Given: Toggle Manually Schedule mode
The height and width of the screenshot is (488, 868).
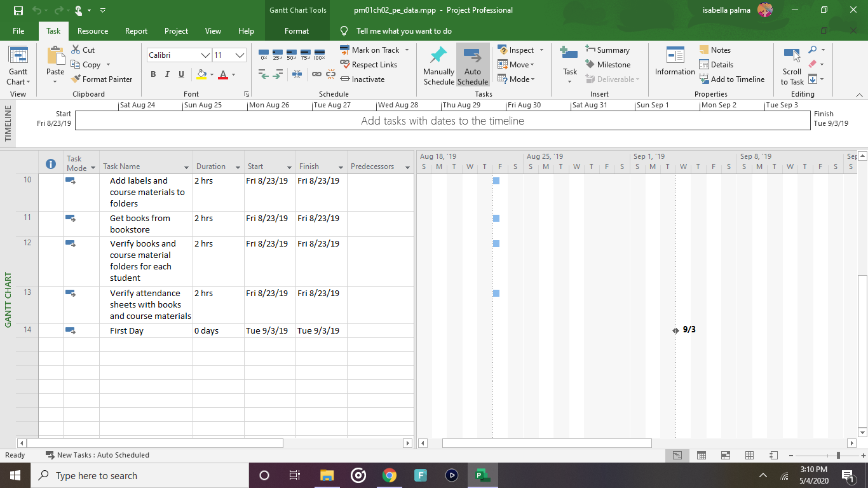Looking at the screenshot, I should click(438, 64).
